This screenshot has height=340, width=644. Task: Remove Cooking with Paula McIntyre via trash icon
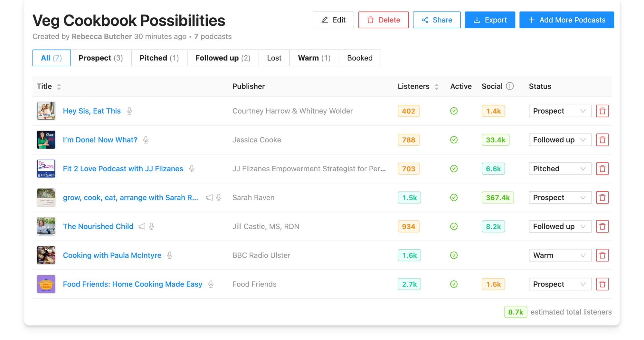tap(602, 255)
